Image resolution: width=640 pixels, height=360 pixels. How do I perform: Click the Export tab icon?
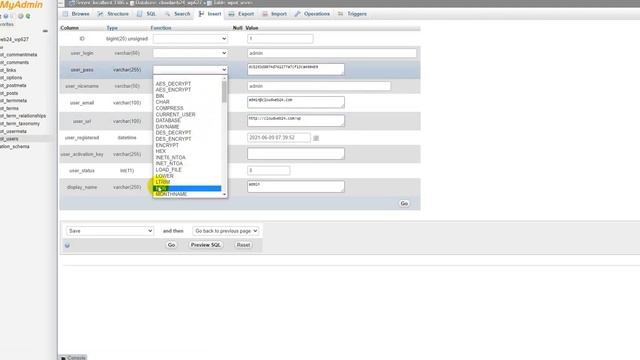[231, 14]
